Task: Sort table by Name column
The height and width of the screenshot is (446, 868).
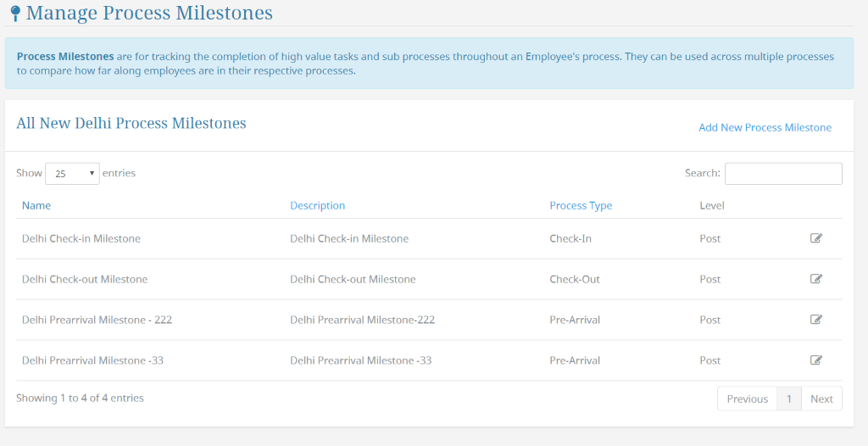Action: pos(36,205)
